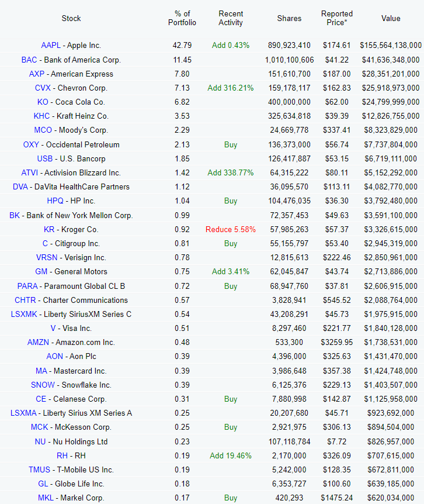Select Amazon's reported price $3259.95
Viewport: 424px width, 504px height.
[x=337, y=342]
